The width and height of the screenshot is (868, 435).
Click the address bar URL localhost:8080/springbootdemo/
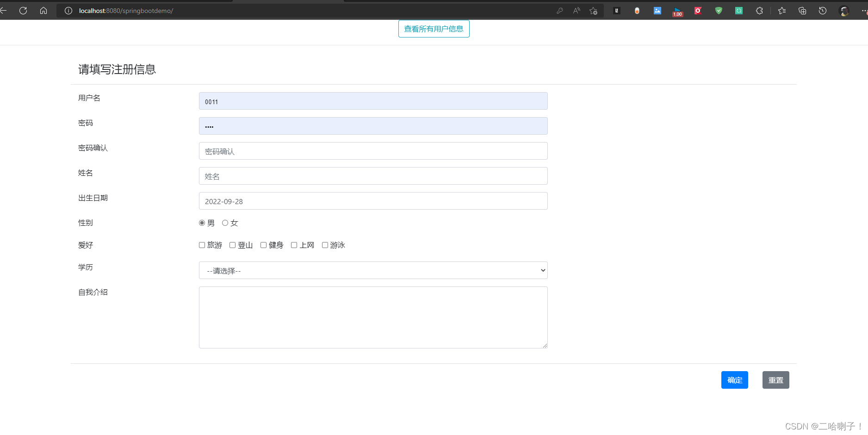126,11
